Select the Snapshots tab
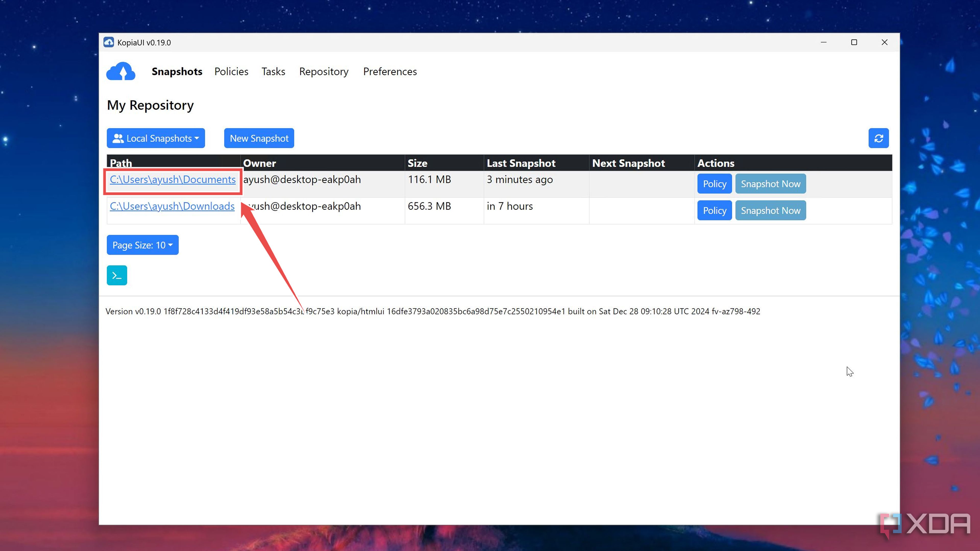The width and height of the screenshot is (980, 551). 177,71
